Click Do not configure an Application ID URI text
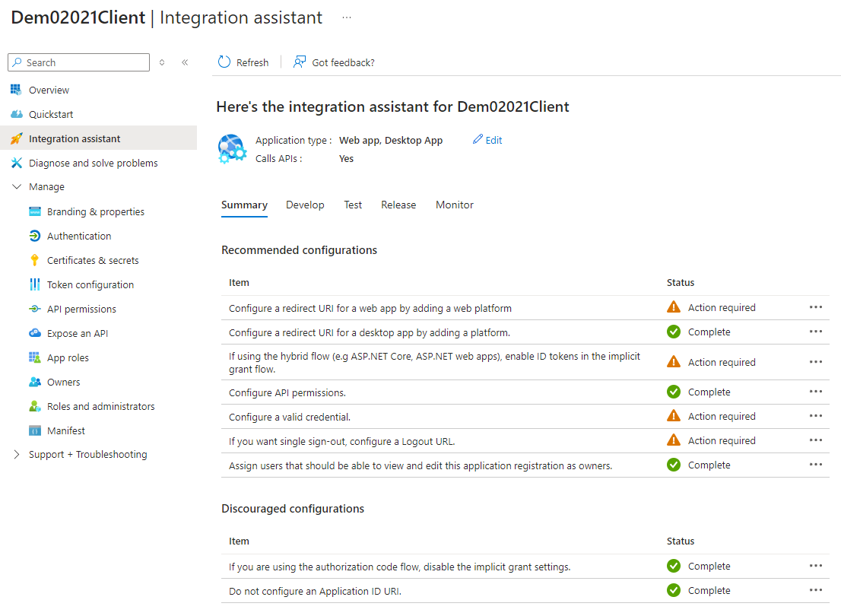Screen dimensions: 841x616 315,592
